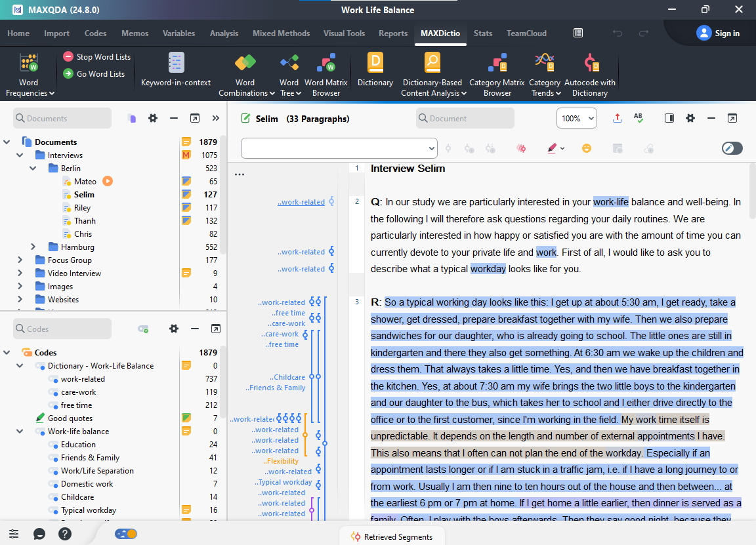Click the Documents search field

click(x=62, y=118)
